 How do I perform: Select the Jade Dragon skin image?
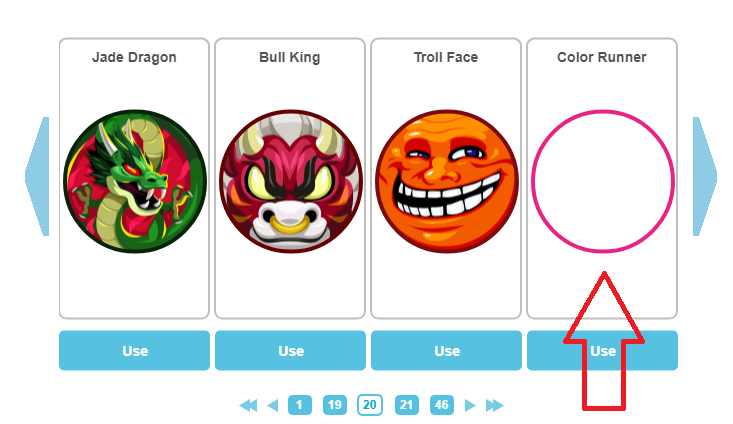[135, 181]
